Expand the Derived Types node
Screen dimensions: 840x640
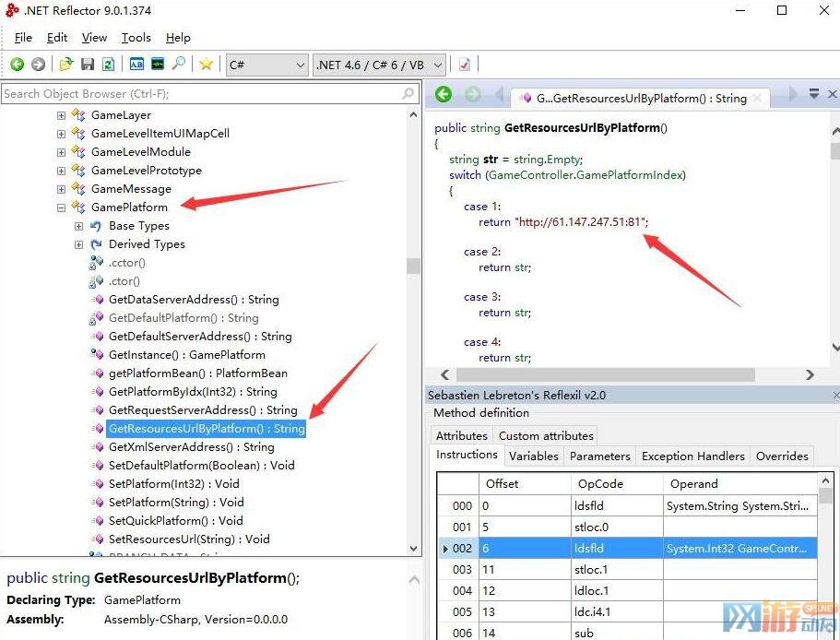click(78, 244)
